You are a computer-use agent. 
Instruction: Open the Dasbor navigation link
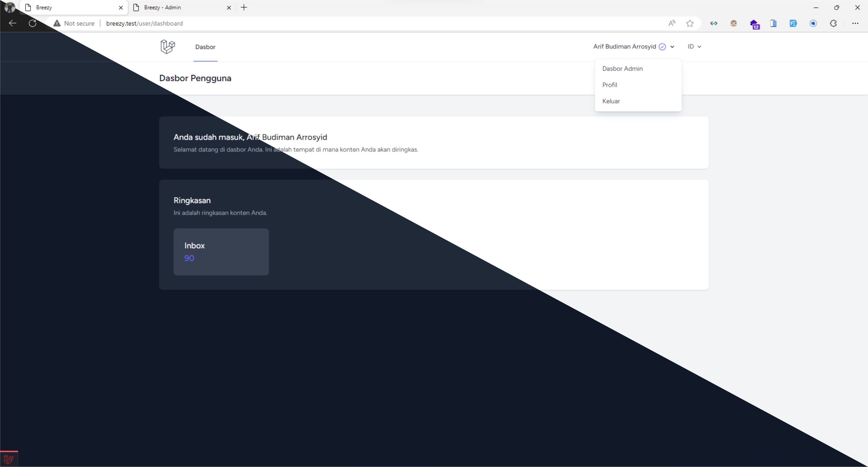[x=205, y=47]
